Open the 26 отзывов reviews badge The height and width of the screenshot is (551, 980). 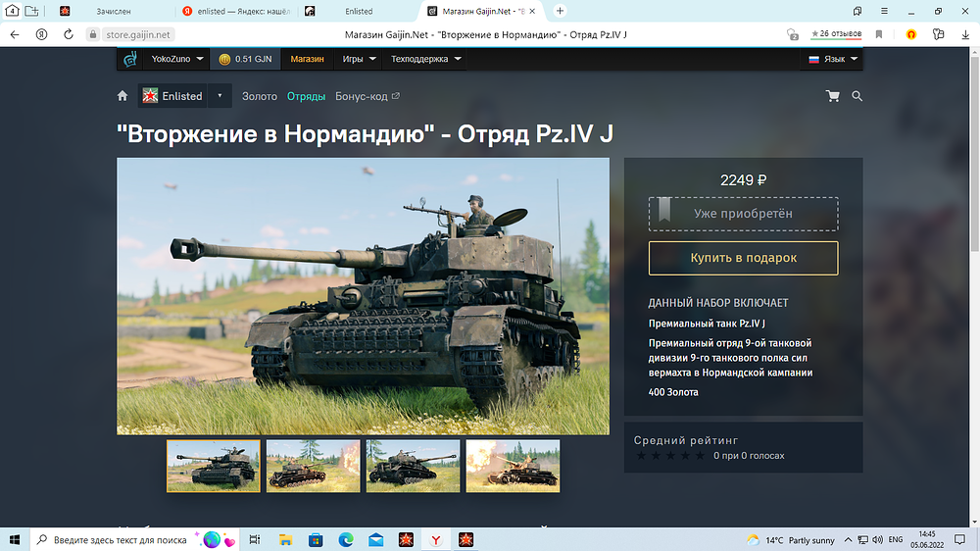836,33
